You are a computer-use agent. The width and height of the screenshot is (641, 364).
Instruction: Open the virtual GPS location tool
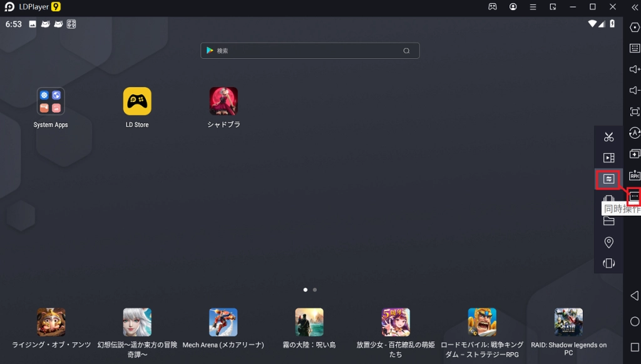[608, 242]
